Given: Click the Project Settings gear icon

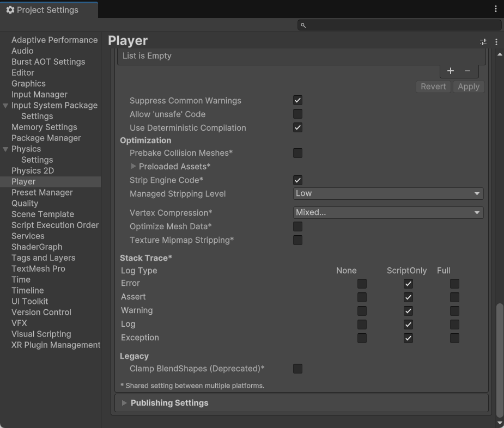Looking at the screenshot, I should 10,10.
